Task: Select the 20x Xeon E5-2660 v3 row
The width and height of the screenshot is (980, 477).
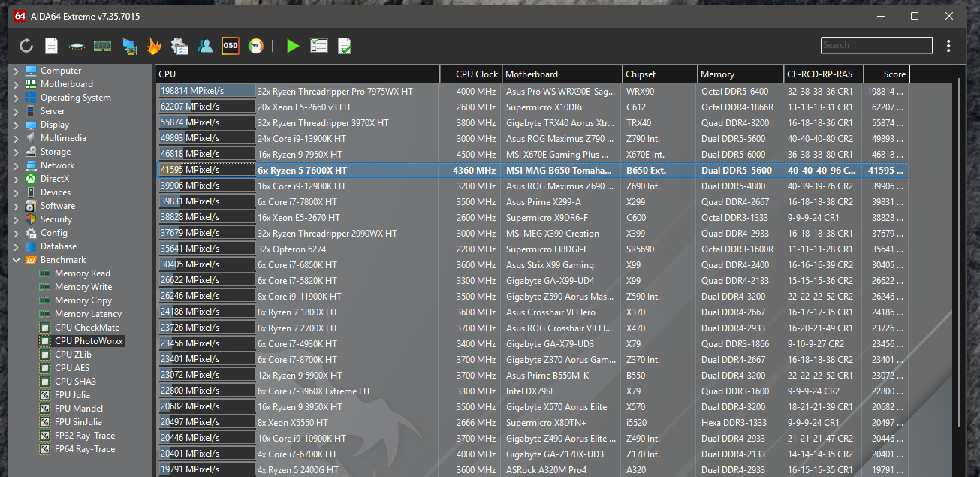Action: (x=533, y=107)
